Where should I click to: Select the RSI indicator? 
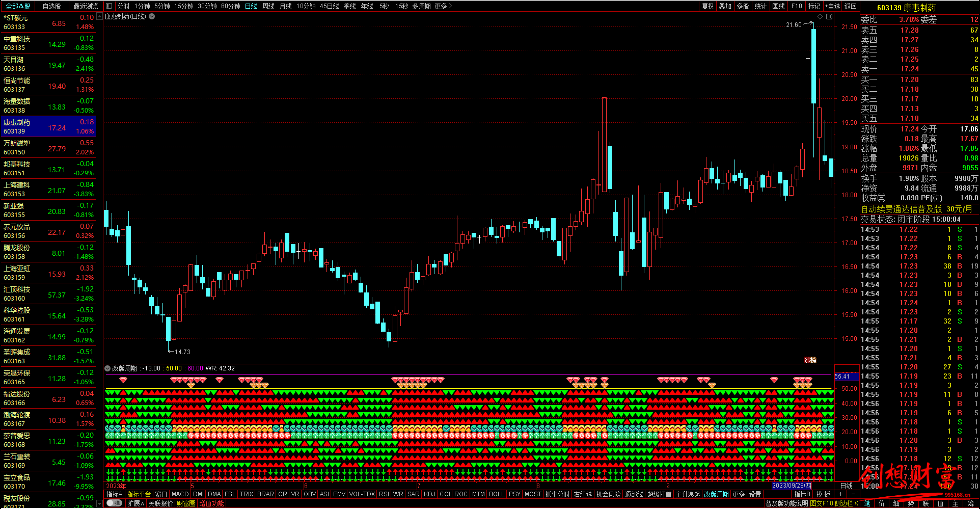point(384,494)
